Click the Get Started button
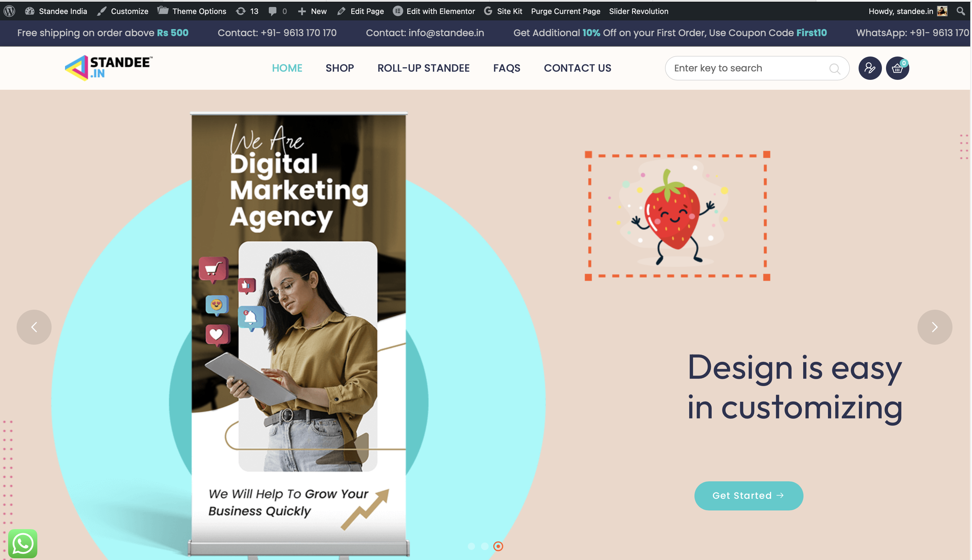Image resolution: width=972 pixels, height=560 pixels. [x=749, y=496]
